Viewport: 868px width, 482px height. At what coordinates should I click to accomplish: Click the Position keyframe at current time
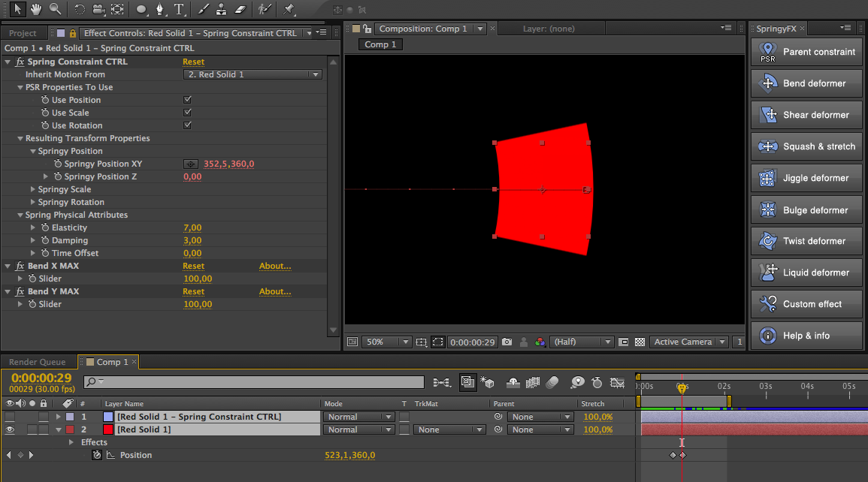(x=682, y=456)
